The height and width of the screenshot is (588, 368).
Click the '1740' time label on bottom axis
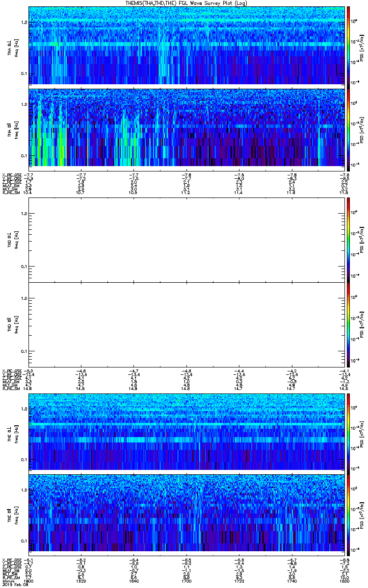tap(291, 581)
